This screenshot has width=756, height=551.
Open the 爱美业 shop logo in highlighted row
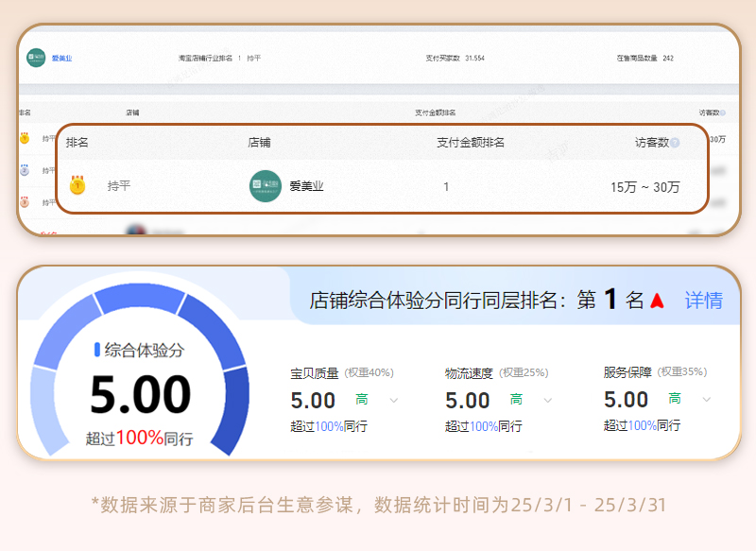click(266, 186)
